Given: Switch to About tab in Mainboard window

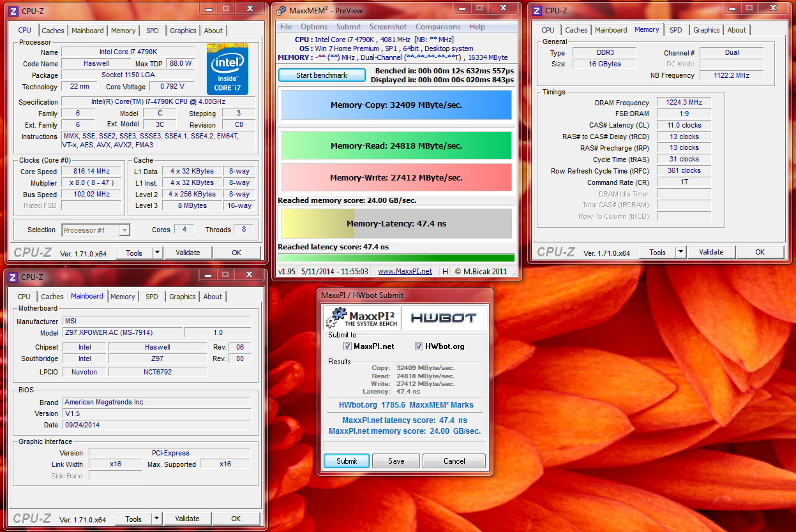Looking at the screenshot, I should [x=213, y=297].
